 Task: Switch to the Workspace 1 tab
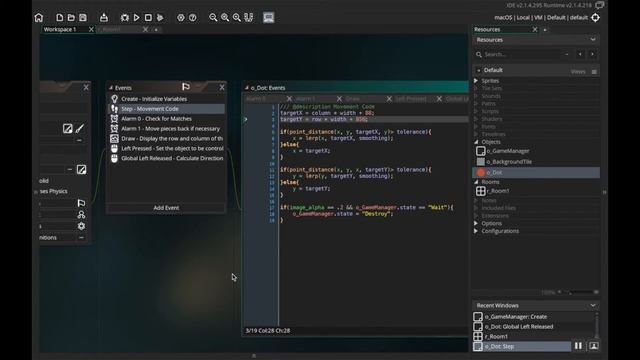coord(60,29)
